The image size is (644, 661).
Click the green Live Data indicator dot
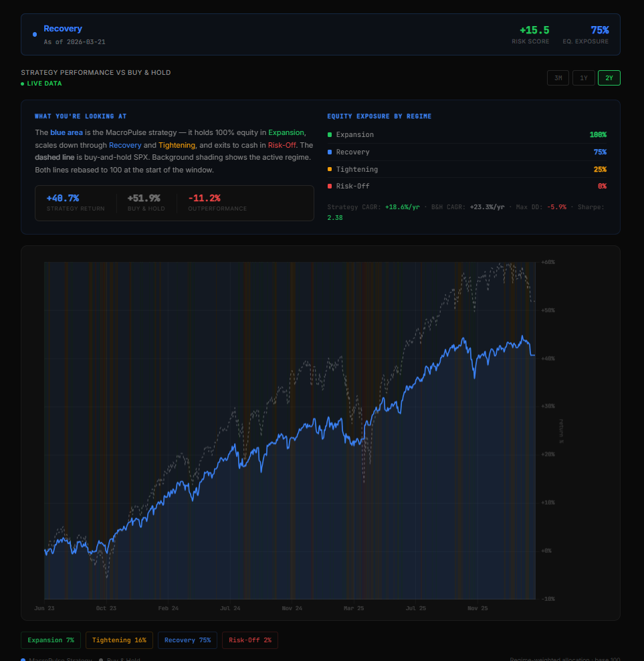(22, 84)
